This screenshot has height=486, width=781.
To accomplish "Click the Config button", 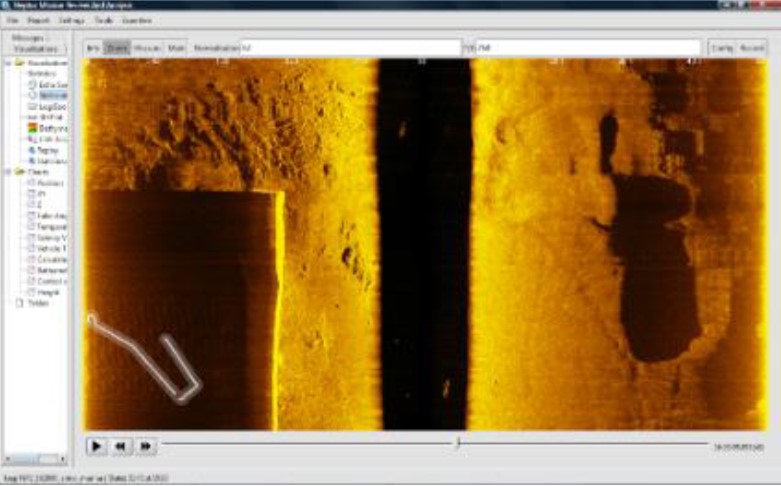I will pos(721,47).
